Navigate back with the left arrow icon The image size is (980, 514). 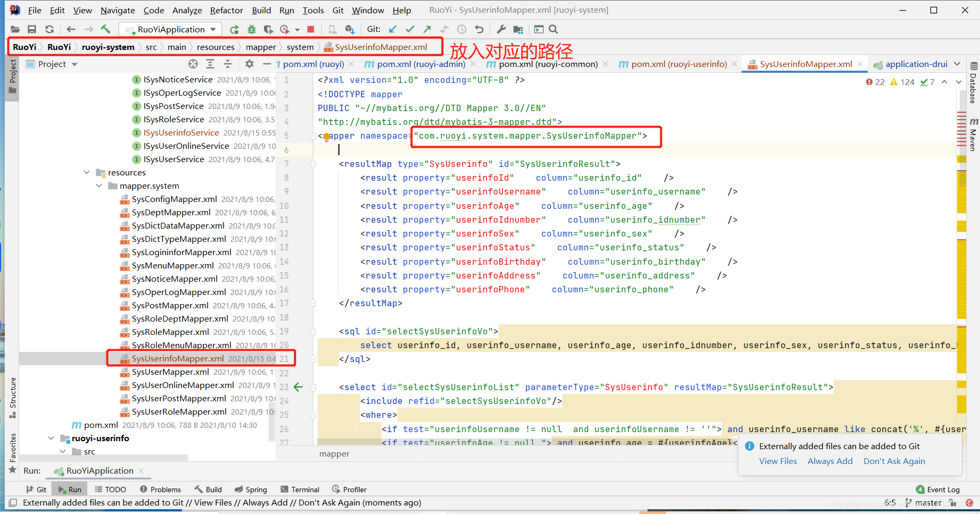point(71,29)
